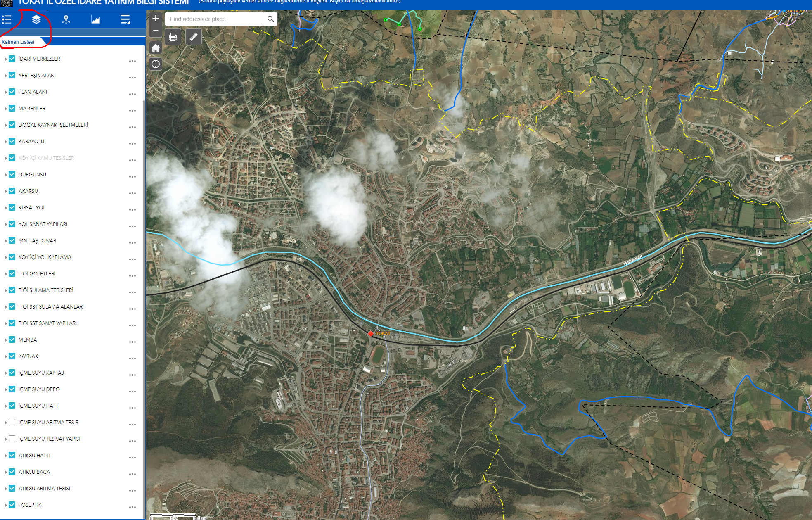Enable the İÇME SUYU ARITMA TESİSİ layer

[x=12, y=422]
